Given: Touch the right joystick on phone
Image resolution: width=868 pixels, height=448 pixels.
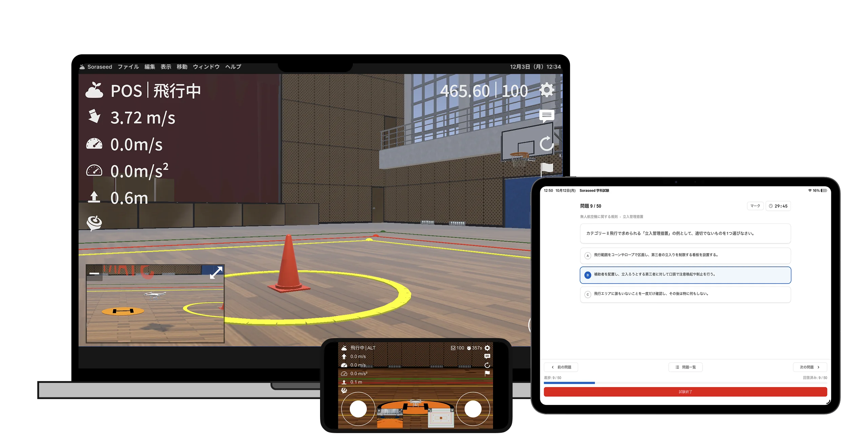Looking at the screenshot, I should click(473, 409).
